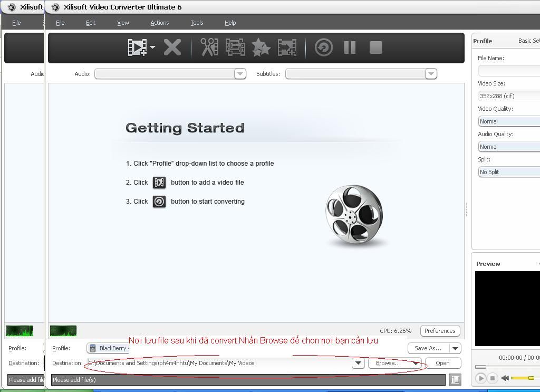Click the Save As... button
This screenshot has height=392, width=540.
pyautogui.click(x=428, y=348)
